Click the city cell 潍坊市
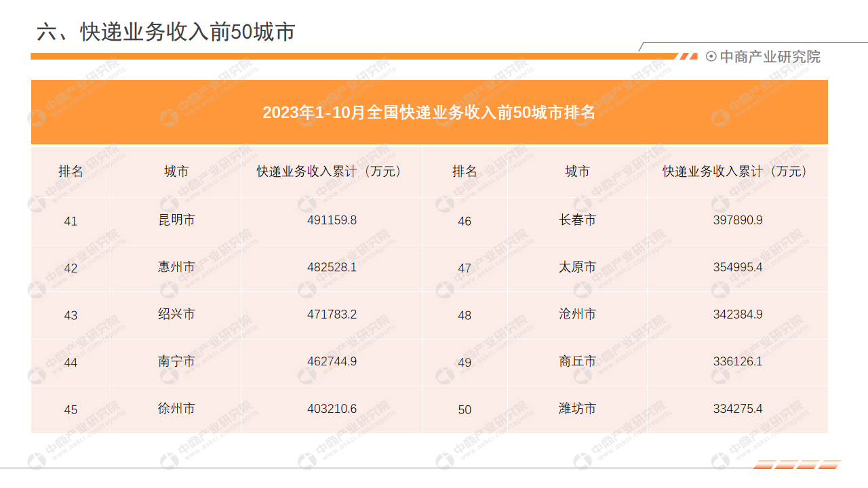The width and height of the screenshot is (868, 488). 577,409
